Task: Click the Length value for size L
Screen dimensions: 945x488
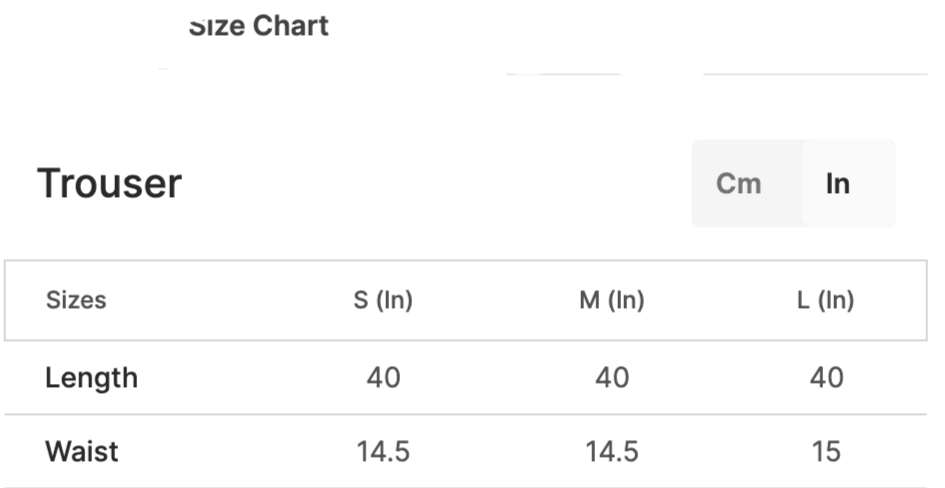Action: click(826, 378)
